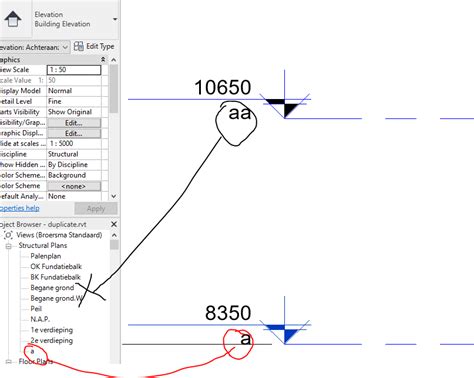The width and height of the screenshot is (474, 378).
Task: Click the Apply button
Action: click(96, 209)
